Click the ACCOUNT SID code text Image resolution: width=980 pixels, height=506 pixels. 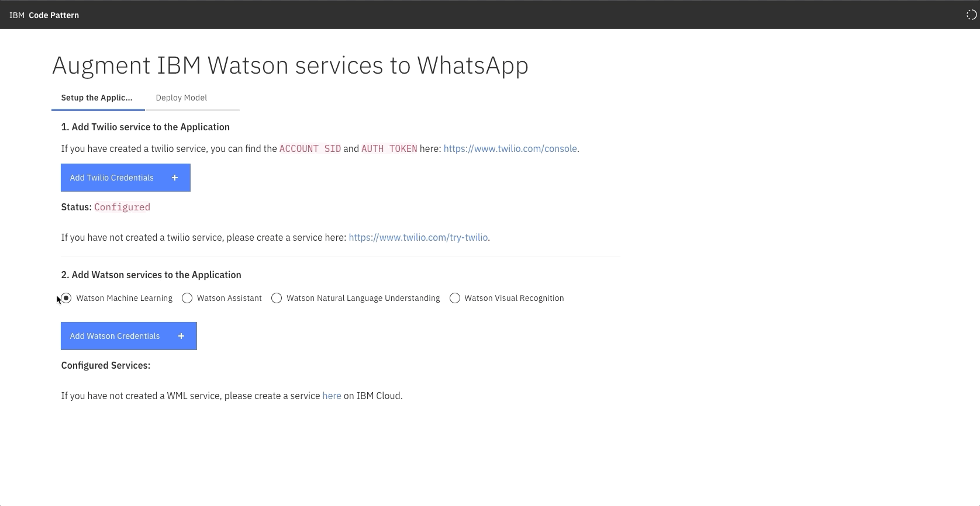click(x=310, y=148)
